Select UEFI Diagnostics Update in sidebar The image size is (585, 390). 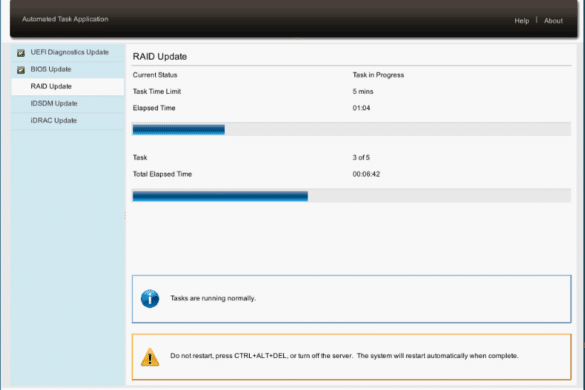point(68,52)
